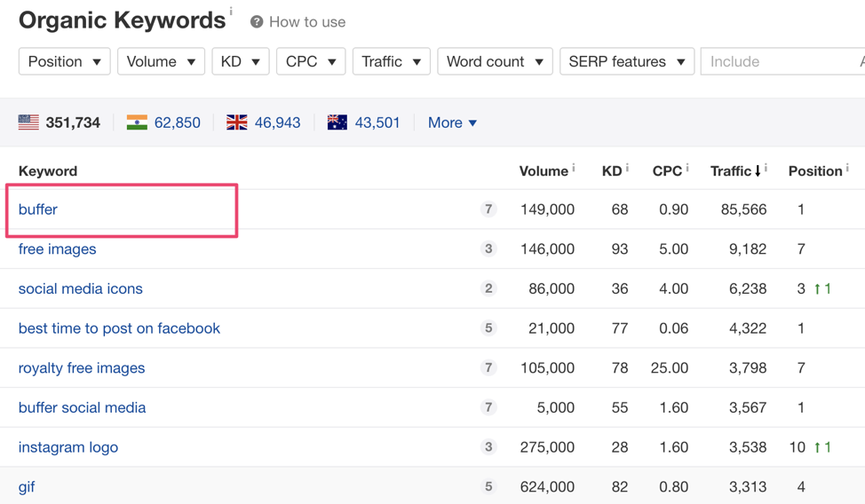The image size is (865, 504).
Task: Open the Volume filter dropdown
Action: 161,61
